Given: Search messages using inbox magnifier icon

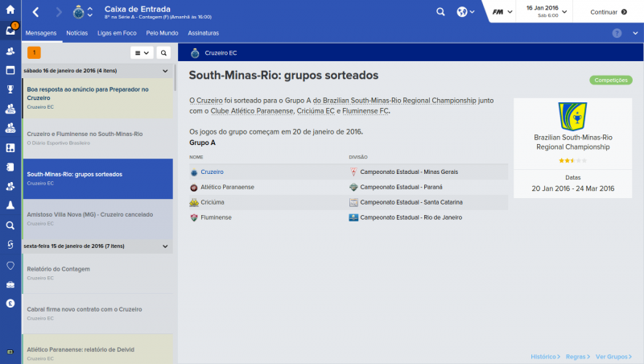Looking at the screenshot, I should [163, 53].
